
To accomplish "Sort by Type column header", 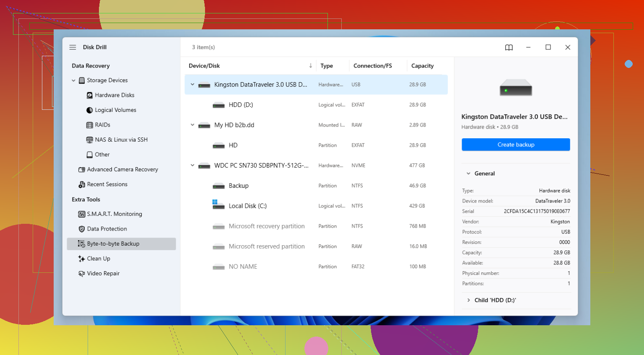I will (x=327, y=66).
